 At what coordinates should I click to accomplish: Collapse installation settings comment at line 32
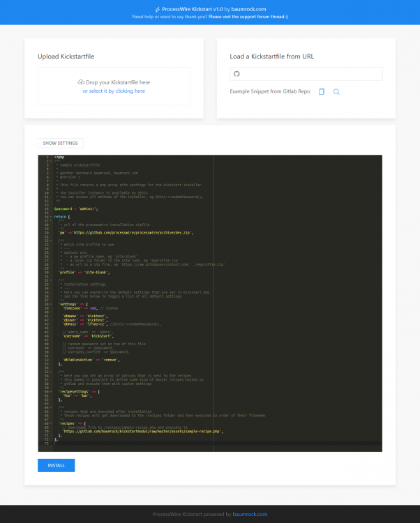51,280
